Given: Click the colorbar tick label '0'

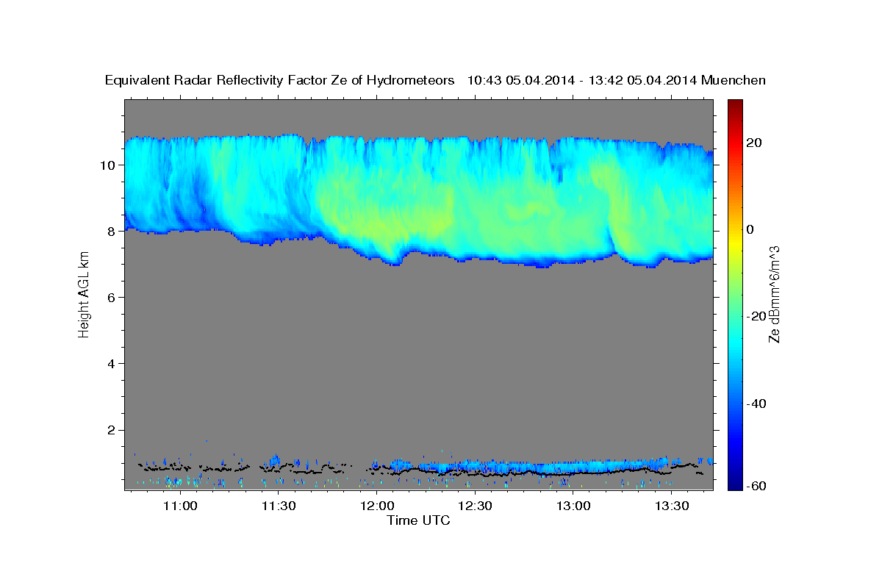Looking at the screenshot, I should pos(751,229).
